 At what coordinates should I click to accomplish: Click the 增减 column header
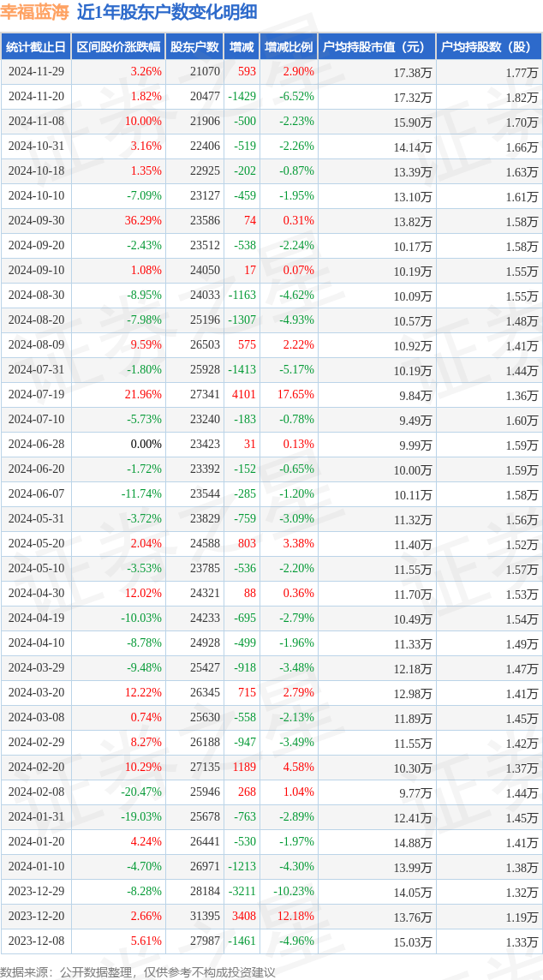(x=242, y=47)
